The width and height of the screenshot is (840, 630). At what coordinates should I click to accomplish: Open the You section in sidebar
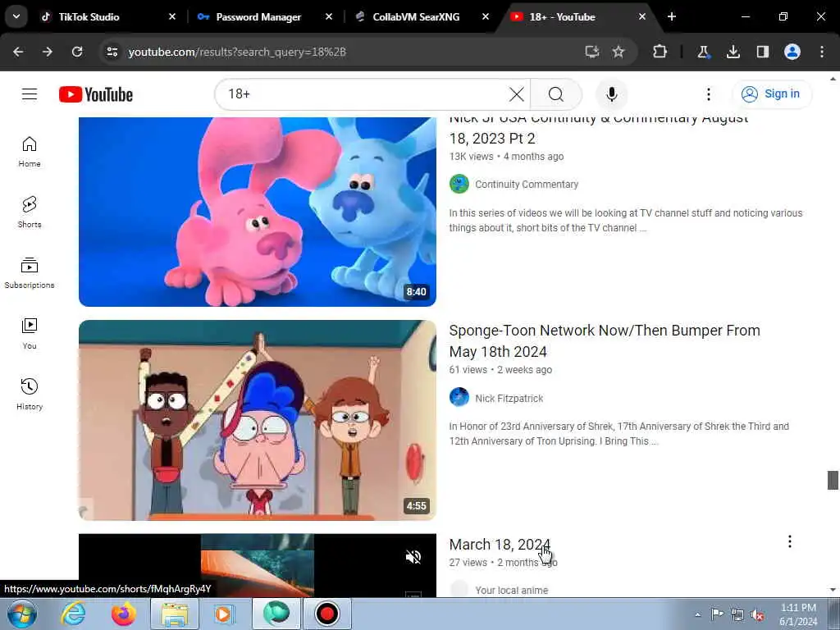pyautogui.click(x=30, y=333)
